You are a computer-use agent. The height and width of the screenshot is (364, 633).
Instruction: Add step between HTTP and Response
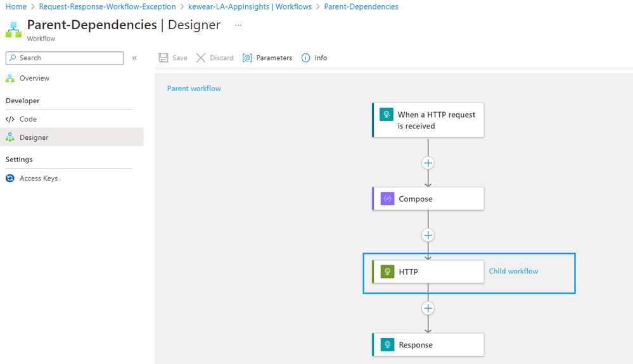(428, 308)
